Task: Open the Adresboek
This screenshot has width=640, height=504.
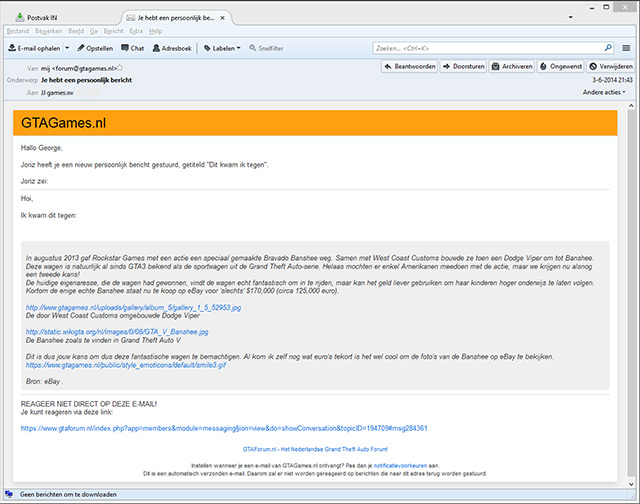Action: pos(172,48)
